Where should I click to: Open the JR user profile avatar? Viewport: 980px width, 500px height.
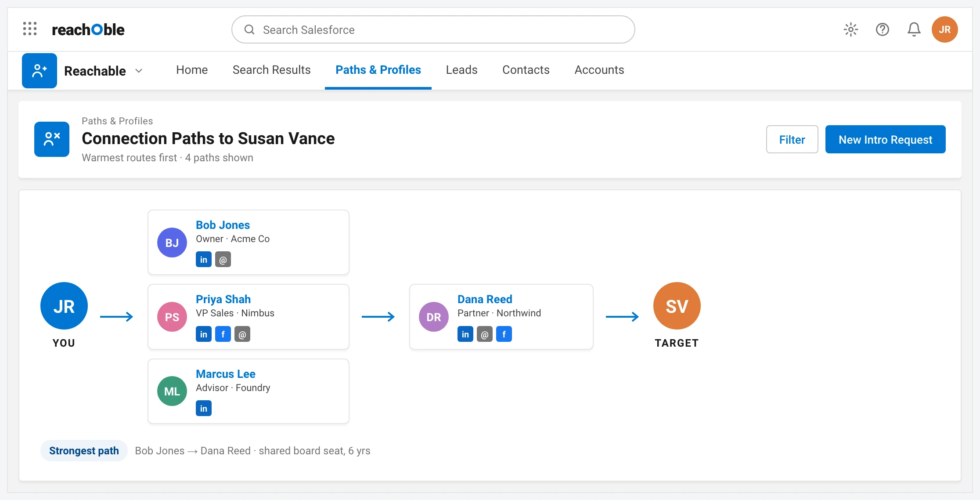[x=945, y=29]
